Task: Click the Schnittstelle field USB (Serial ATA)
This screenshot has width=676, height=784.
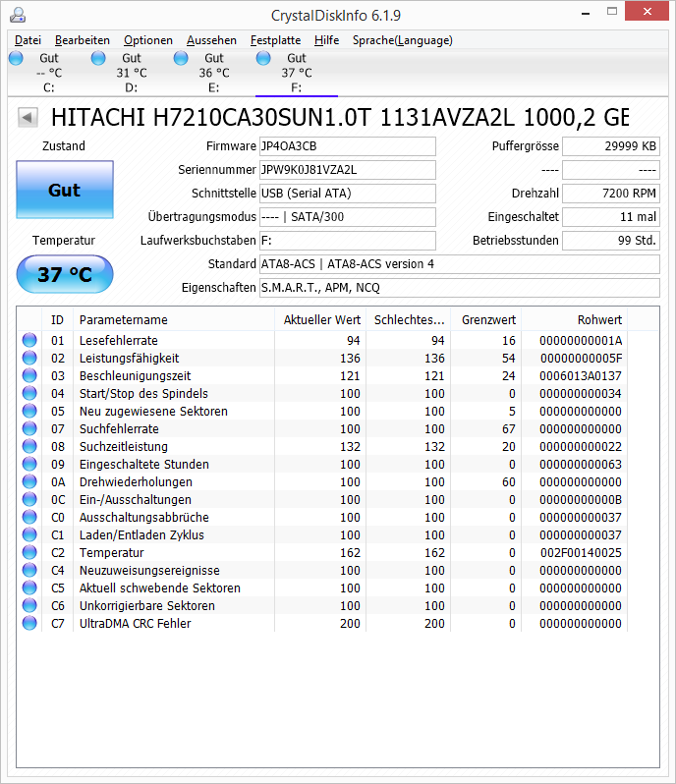Action: 348,194
